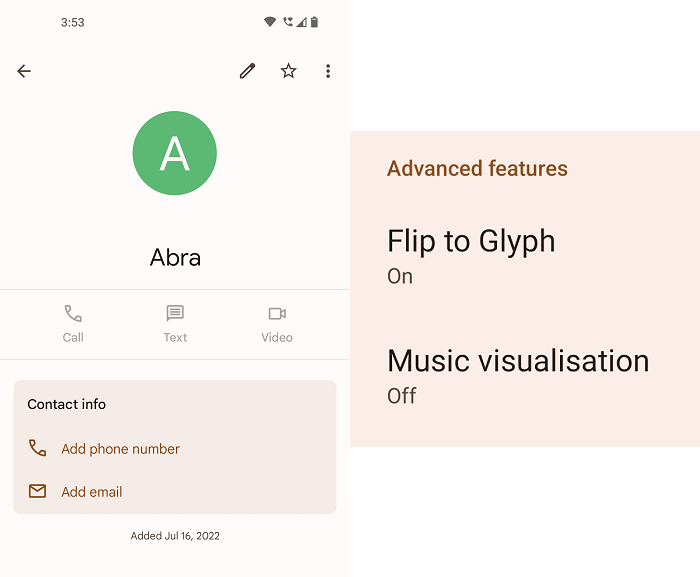The image size is (700, 577).
Task: Open the Flip to Glyph setting
Action: 471,255
